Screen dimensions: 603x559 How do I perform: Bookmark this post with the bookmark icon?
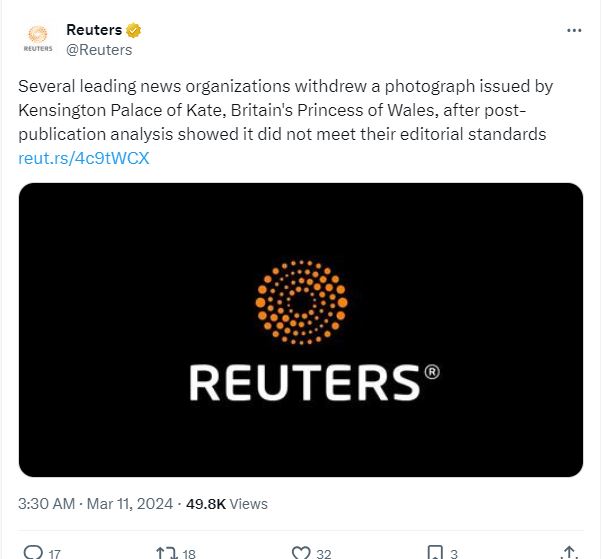pos(434,551)
